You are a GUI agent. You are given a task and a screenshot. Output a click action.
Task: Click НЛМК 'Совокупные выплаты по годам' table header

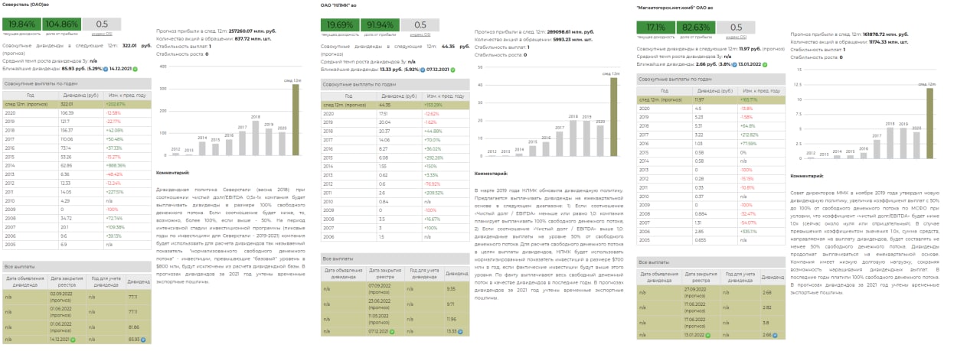pos(394,84)
